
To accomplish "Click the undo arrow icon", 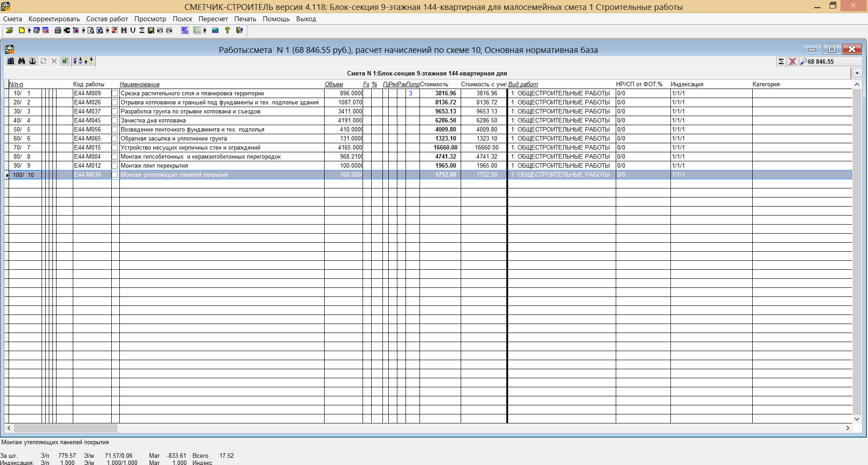I will (160, 30).
